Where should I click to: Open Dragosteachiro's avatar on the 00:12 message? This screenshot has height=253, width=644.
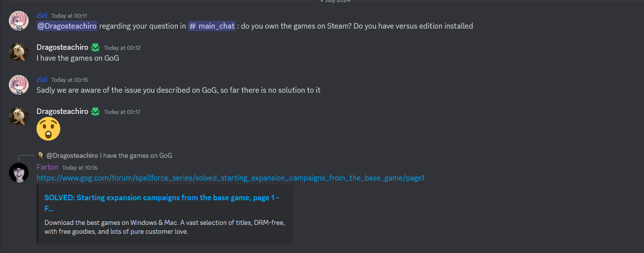[x=19, y=53]
